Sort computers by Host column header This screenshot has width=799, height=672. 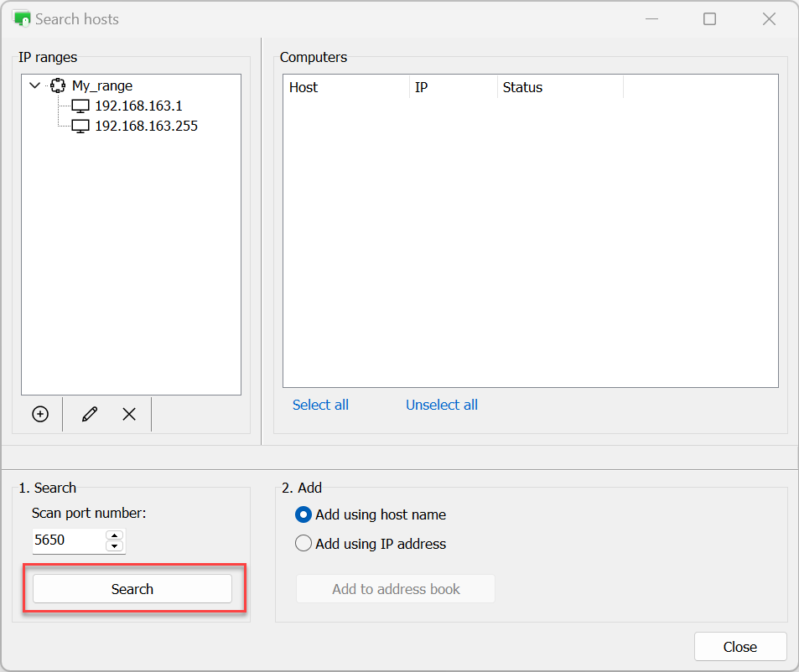345,87
